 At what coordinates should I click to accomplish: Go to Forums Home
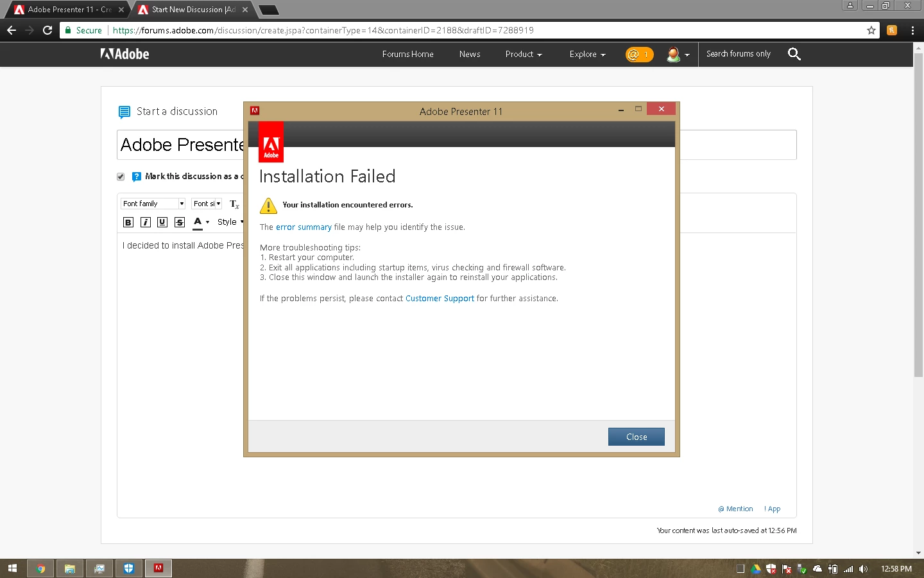coord(408,55)
